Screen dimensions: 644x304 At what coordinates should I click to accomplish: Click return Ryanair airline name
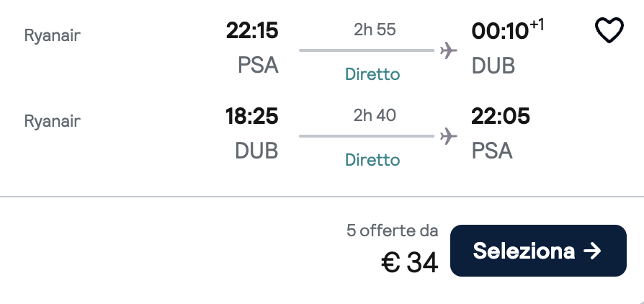pos(52,120)
